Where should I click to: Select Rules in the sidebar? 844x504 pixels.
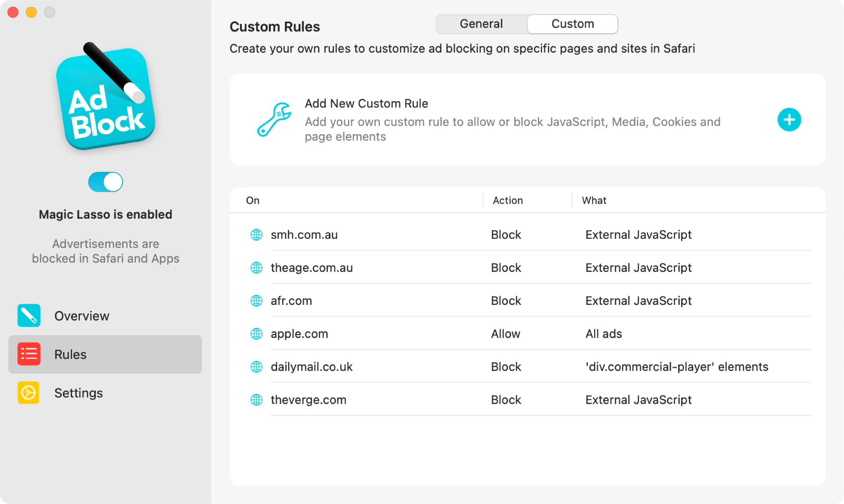[105, 354]
